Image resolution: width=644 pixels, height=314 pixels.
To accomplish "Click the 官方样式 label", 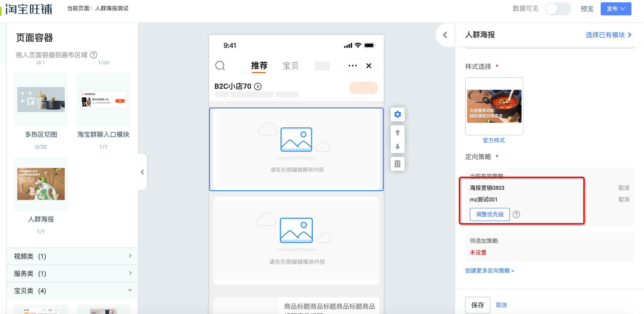I will pyautogui.click(x=494, y=140).
